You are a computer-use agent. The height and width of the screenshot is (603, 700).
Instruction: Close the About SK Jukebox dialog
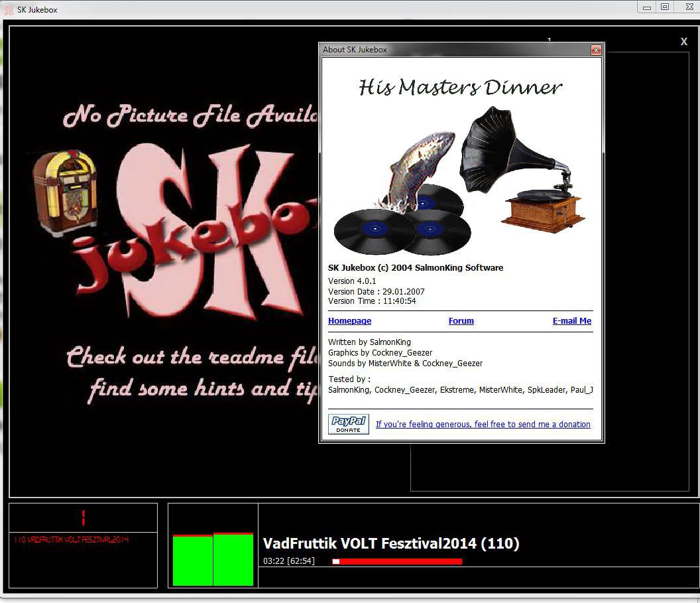596,50
